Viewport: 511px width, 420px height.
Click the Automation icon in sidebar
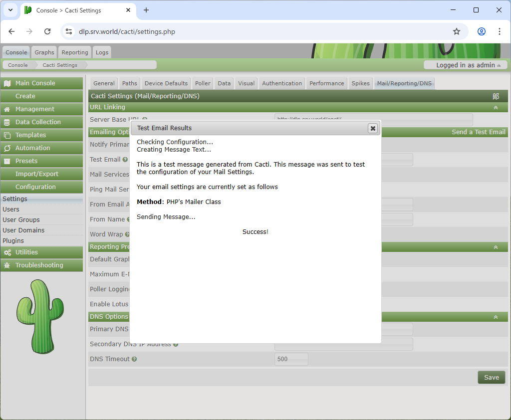7,148
